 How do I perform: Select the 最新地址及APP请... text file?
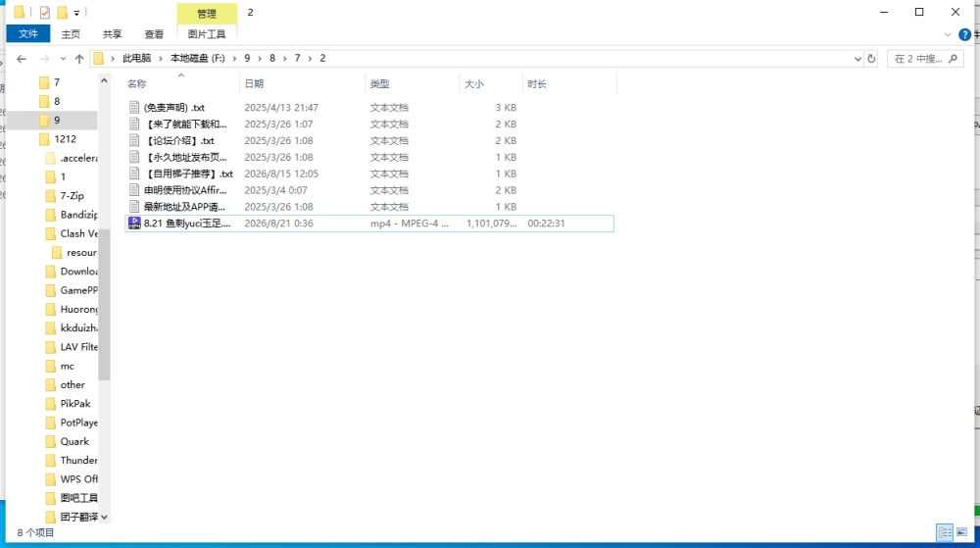coord(369,207)
